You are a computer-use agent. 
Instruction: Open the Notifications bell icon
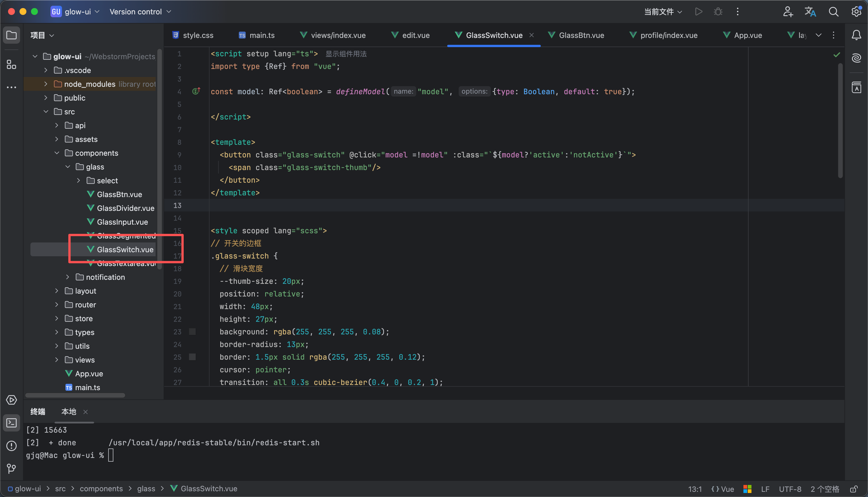pos(856,35)
